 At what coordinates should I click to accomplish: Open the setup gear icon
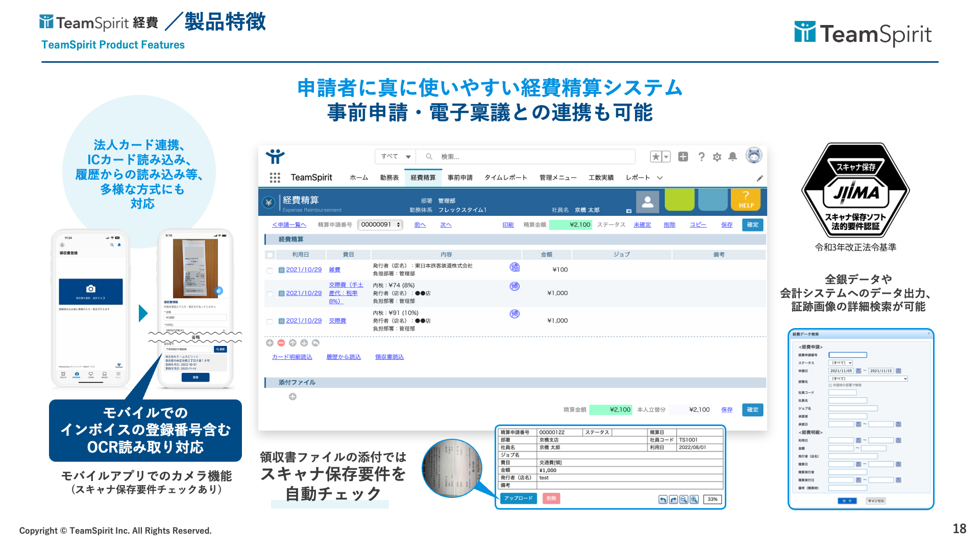(x=717, y=157)
